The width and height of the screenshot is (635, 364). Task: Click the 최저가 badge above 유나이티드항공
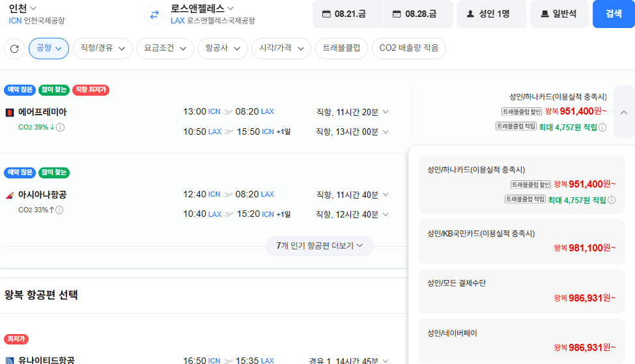[16, 339]
